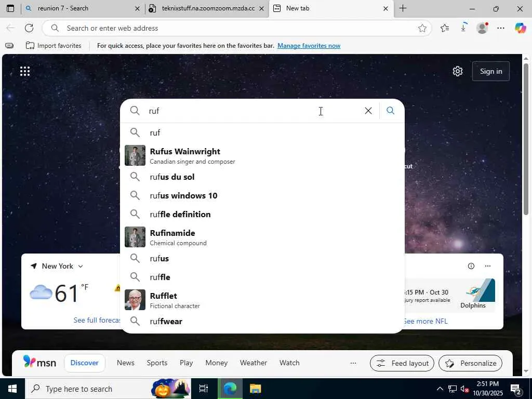The height and width of the screenshot is (399, 532).
Task: Click the blue search magnifier button
Action: (x=391, y=111)
